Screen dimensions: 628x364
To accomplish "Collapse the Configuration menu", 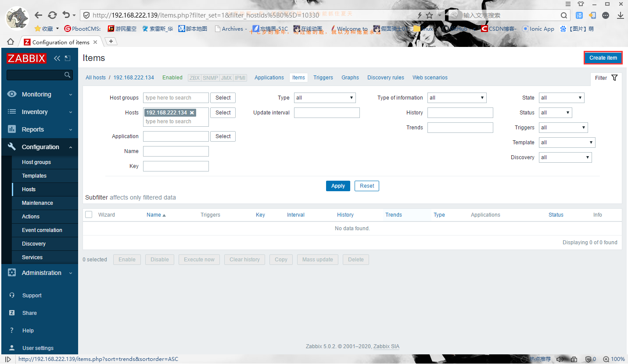I will (39, 147).
